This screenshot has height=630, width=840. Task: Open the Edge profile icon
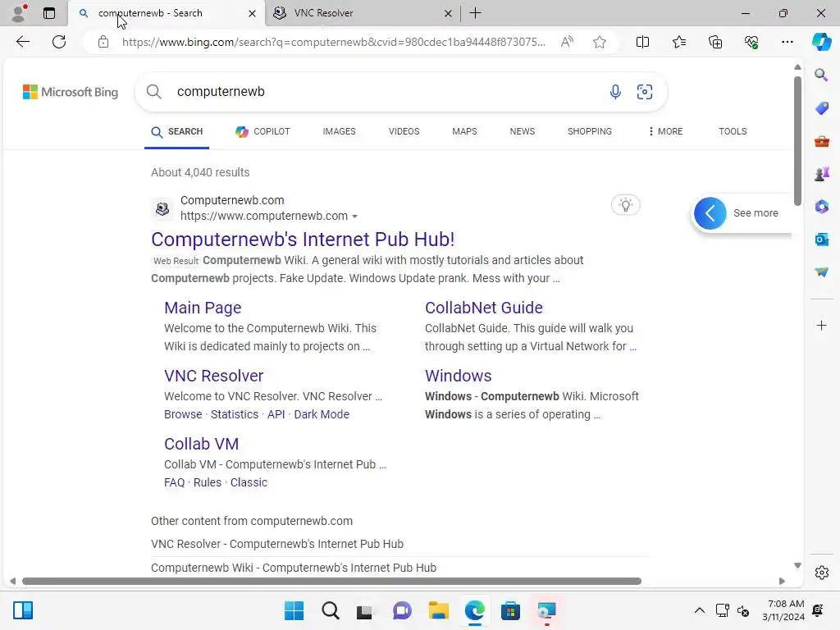pyautogui.click(x=19, y=13)
